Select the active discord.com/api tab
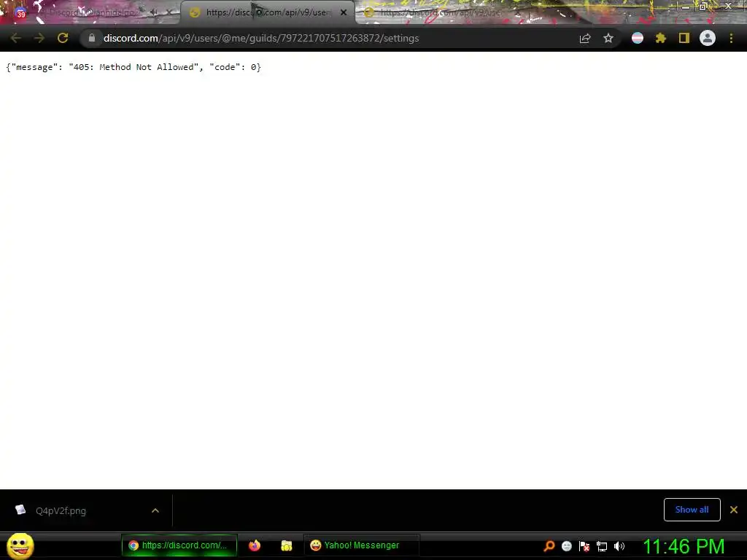This screenshot has width=747, height=560. tap(267, 13)
